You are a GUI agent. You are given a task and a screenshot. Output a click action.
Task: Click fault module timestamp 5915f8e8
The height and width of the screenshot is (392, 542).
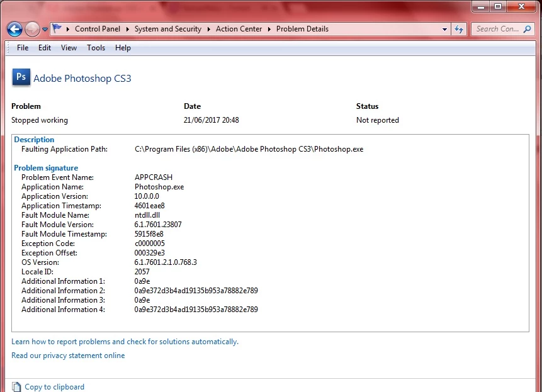(x=149, y=234)
